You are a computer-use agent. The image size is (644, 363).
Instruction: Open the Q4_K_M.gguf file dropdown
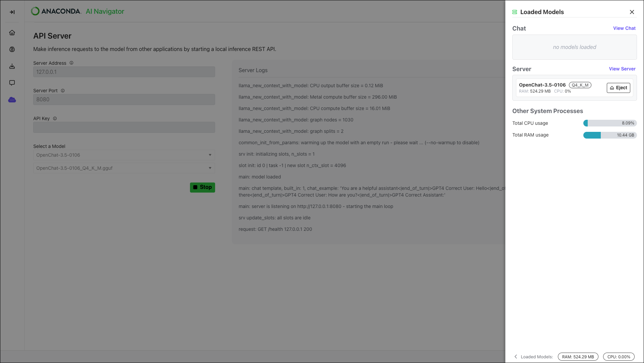coord(124,168)
